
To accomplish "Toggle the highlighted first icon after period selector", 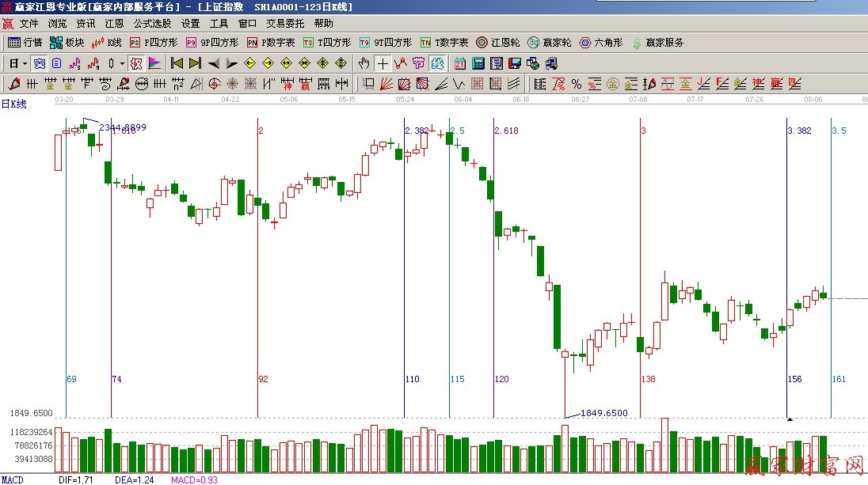I will [40, 63].
